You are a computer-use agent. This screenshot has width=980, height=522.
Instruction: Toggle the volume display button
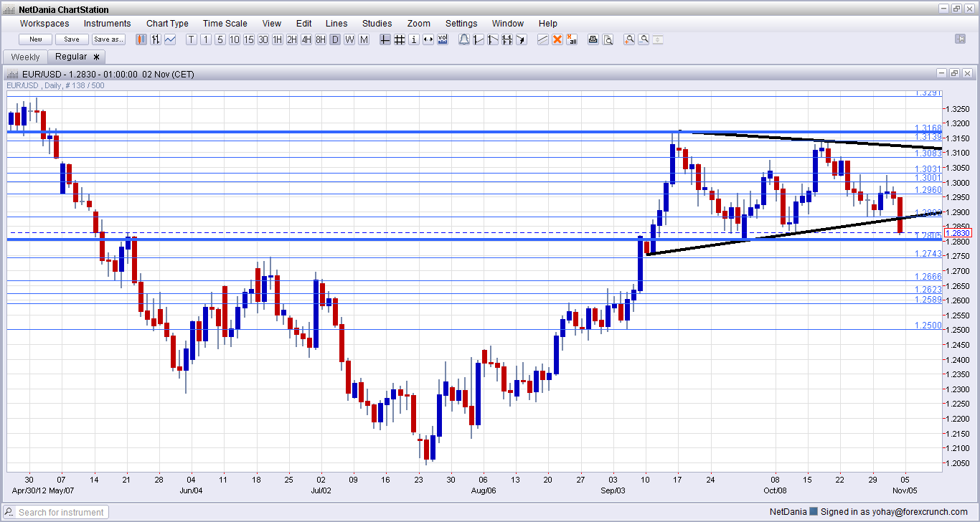[x=443, y=39]
